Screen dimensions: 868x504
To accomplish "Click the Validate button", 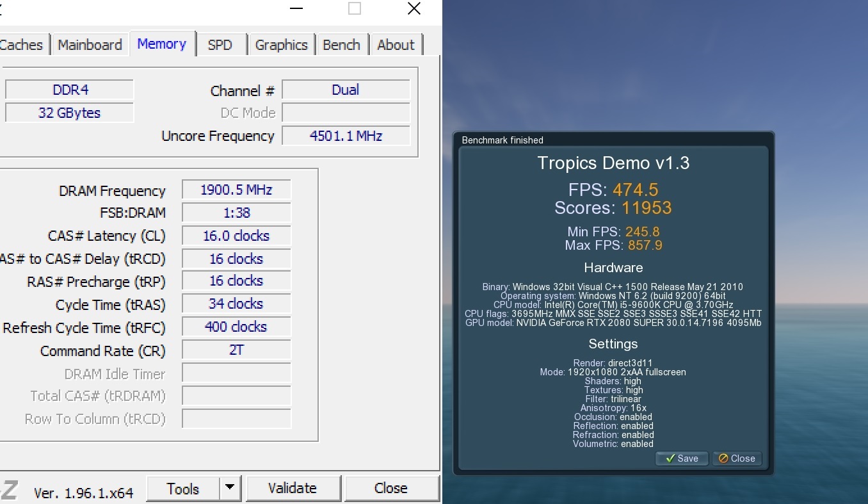I will 293,489.
